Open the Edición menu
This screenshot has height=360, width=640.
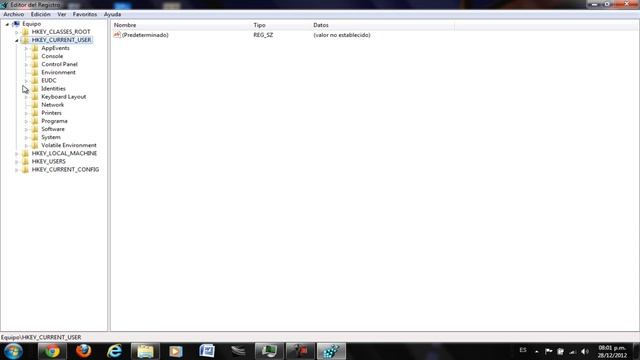coord(41,14)
